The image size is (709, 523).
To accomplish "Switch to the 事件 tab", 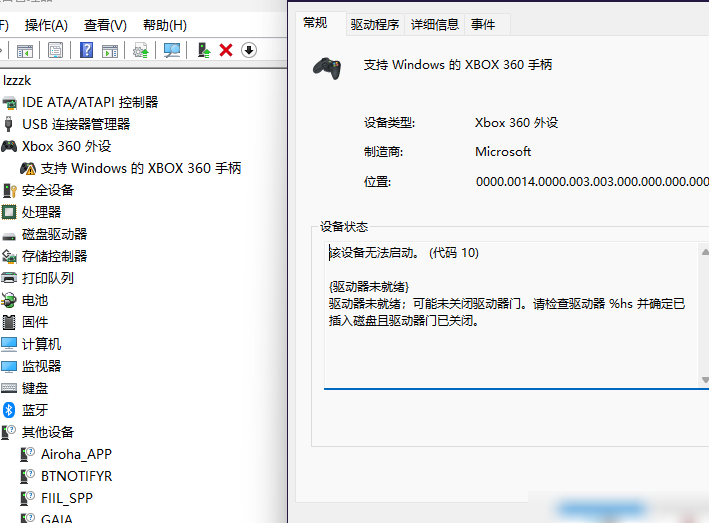I will (483, 24).
